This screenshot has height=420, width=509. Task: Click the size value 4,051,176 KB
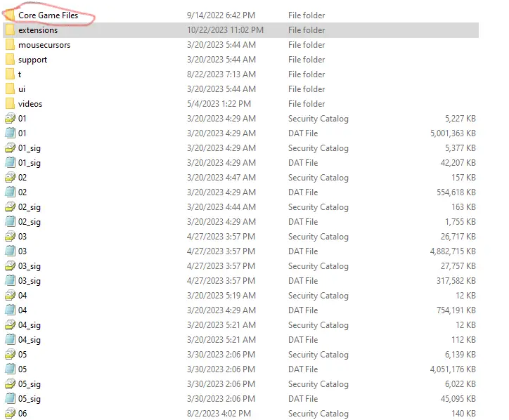point(453,369)
